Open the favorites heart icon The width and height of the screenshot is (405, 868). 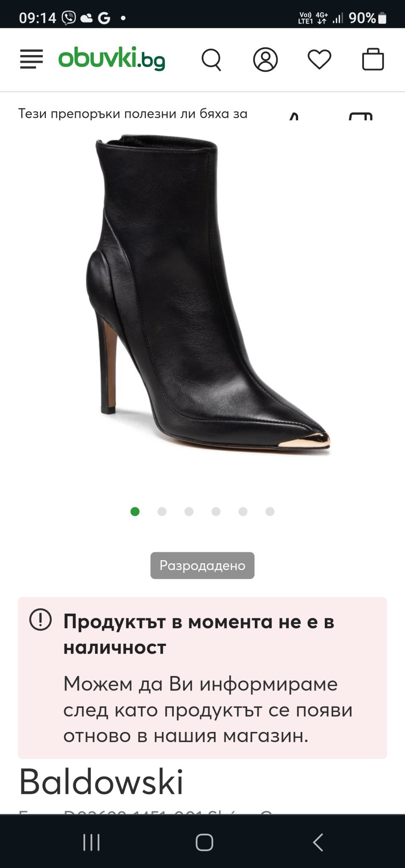[319, 59]
